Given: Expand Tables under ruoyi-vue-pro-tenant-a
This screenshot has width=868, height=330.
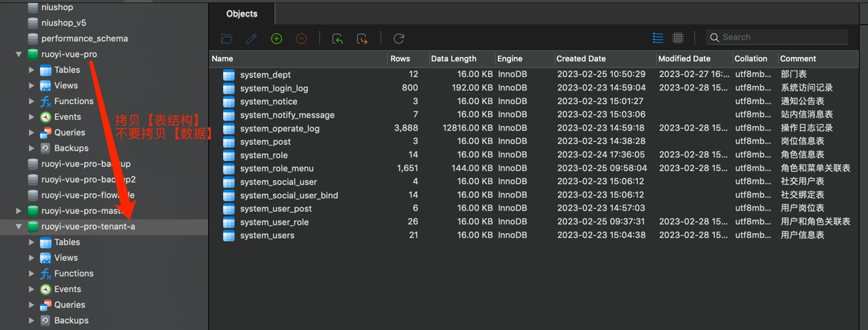Looking at the screenshot, I should click(31, 242).
